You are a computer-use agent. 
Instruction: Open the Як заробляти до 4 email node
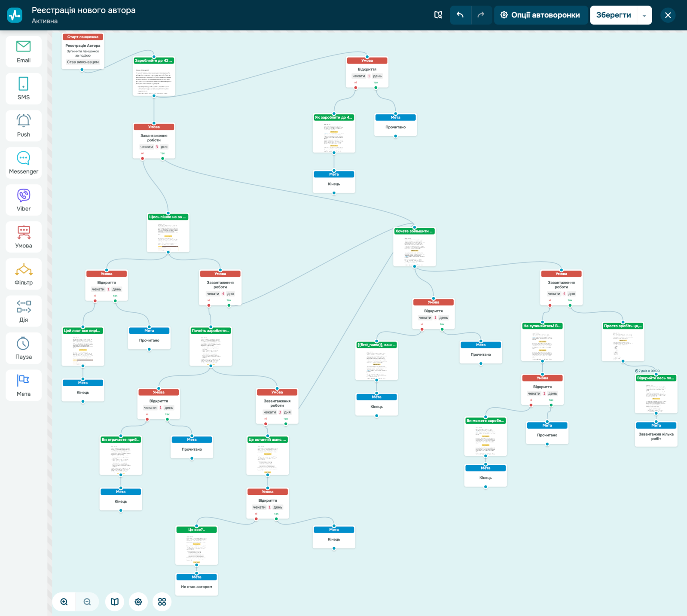coord(334,133)
